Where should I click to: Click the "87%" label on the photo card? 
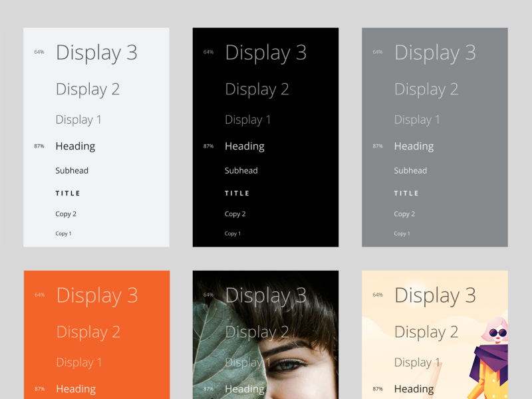208,389
